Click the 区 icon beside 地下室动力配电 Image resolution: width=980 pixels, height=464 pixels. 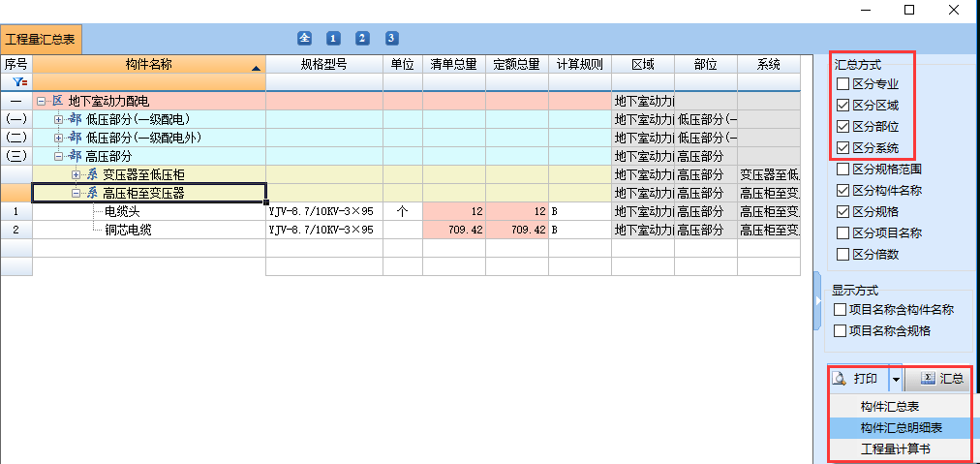[x=57, y=101]
